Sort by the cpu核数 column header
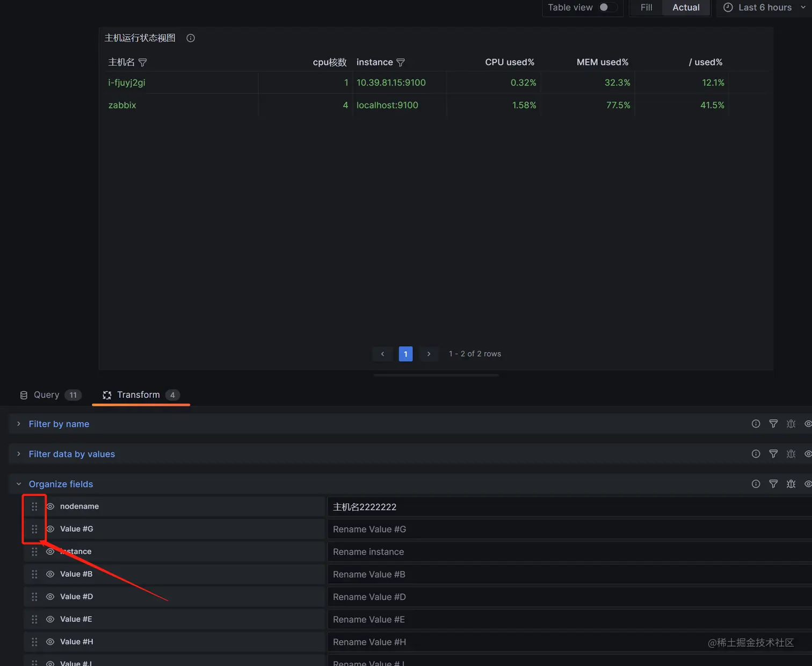This screenshot has height=666, width=812. coord(330,62)
